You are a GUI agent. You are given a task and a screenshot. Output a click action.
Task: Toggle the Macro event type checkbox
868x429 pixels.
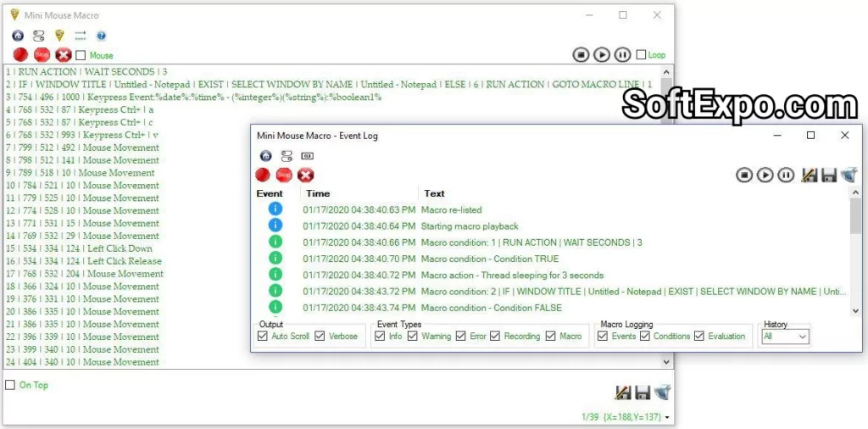[550, 336]
